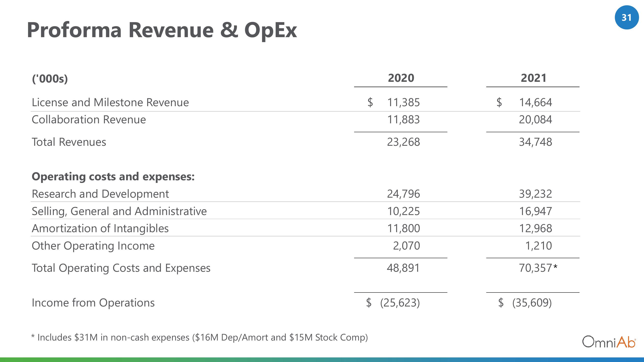Click Selling, General and Administrative label
The image size is (644, 362).
click(x=119, y=211)
